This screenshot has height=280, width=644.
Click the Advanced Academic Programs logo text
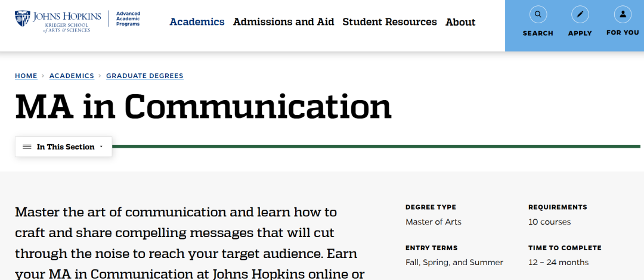128,19
